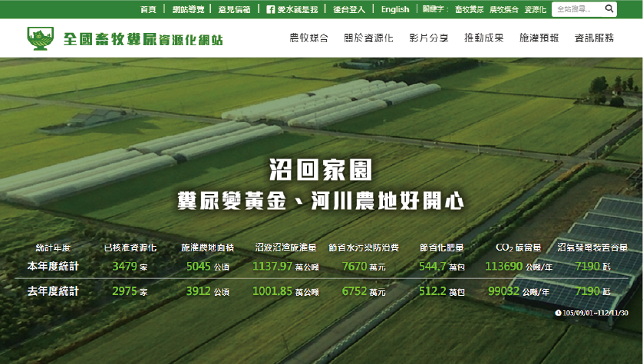Click this year's value 3479 家
This screenshot has height=364, width=643.
pos(130,267)
